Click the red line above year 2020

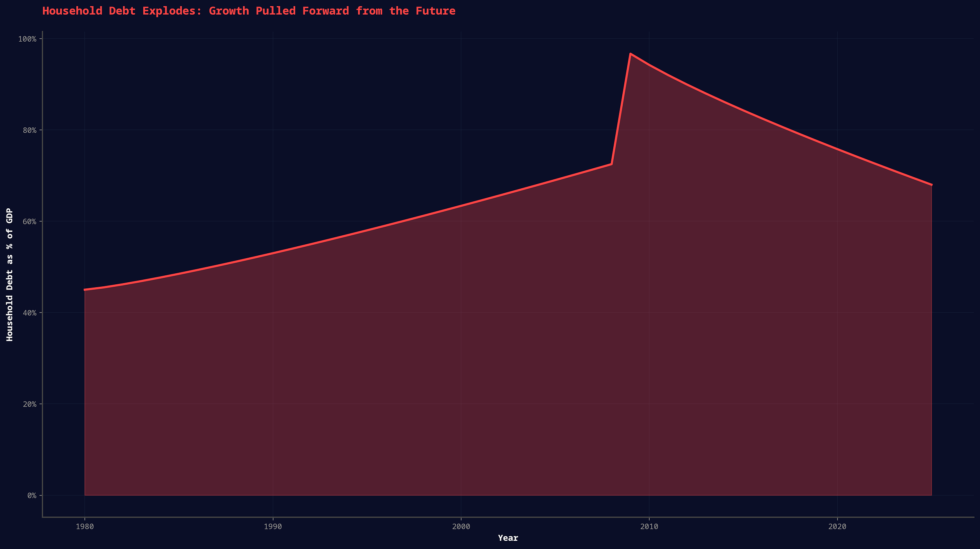[x=837, y=150]
